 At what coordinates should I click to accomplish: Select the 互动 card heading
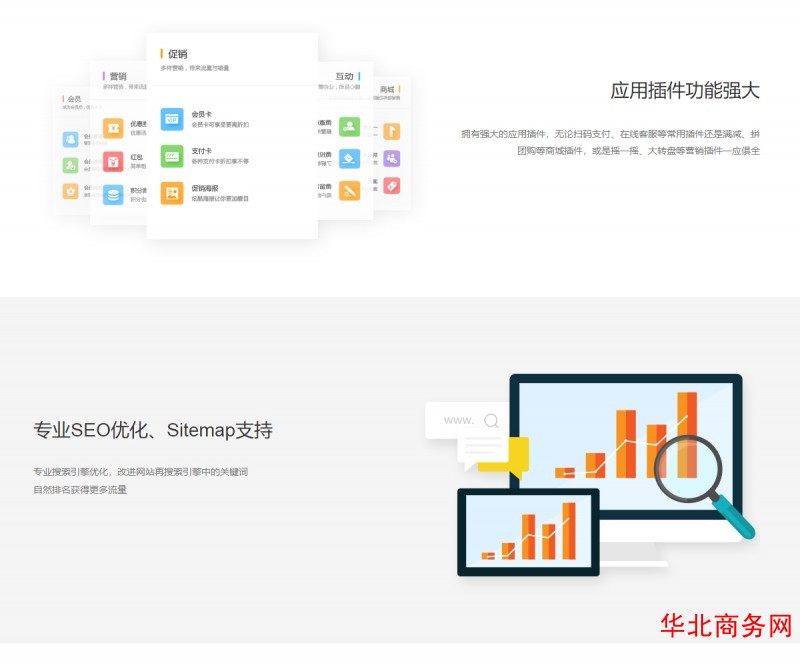pyautogui.click(x=344, y=76)
